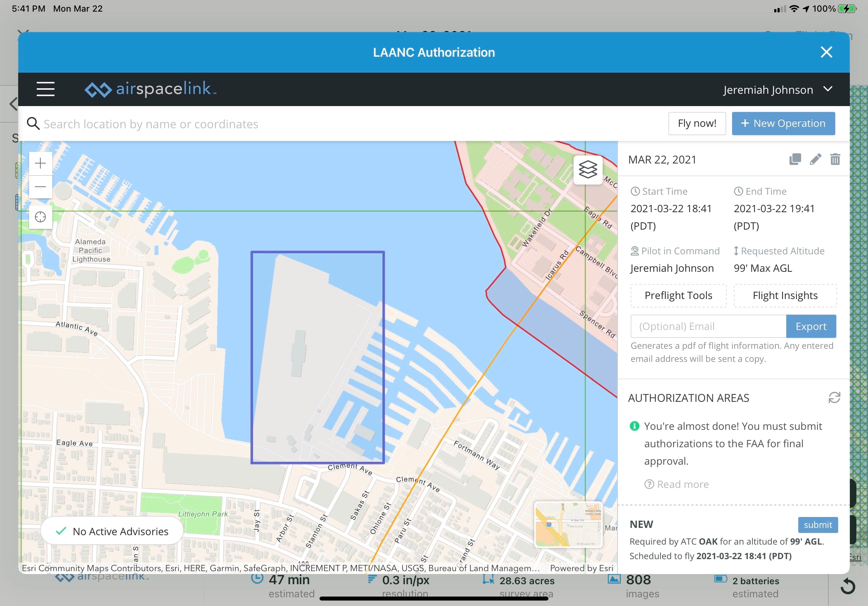Screen dimensions: 868x606
Task: Submit the NEW authorization to the FAA
Action: pyautogui.click(x=818, y=524)
